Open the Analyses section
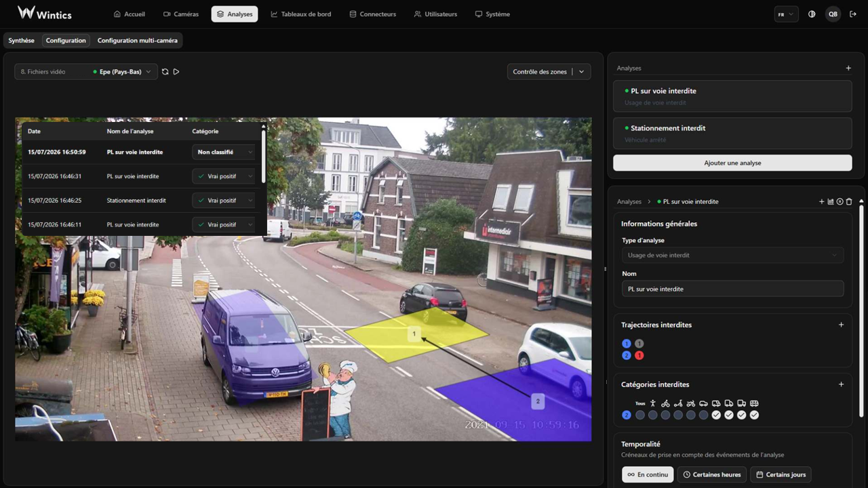Viewport: 868px width, 488px height. click(x=235, y=14)
